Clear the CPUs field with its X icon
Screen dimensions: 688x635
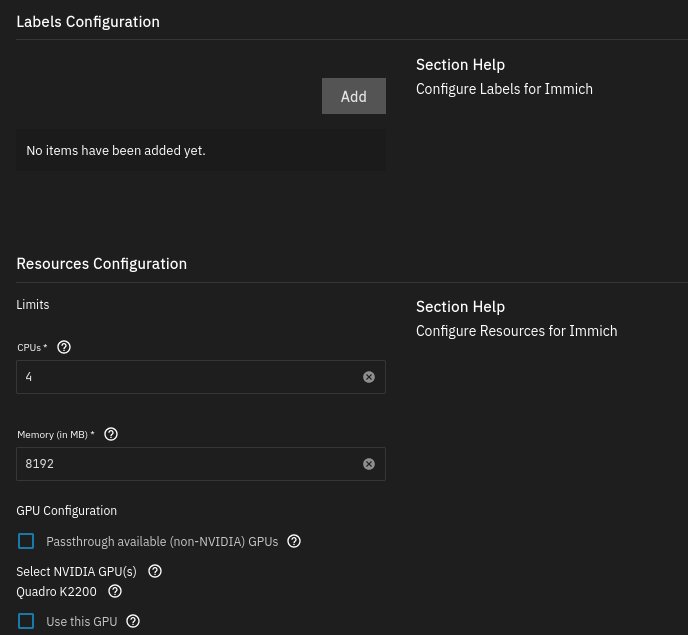pyautogui.click(x=368, y=377)
